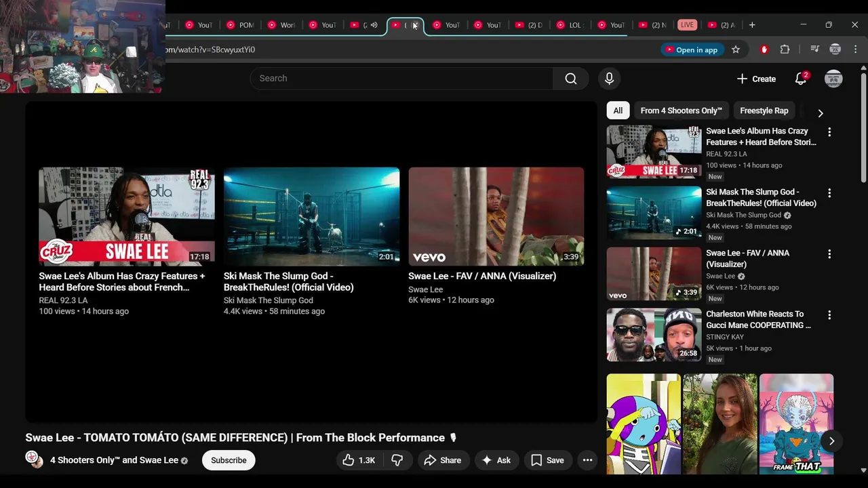Viewport: 868px width, 488px height.
Task: Open the notifications bell
Action: [x=801, y=79]
